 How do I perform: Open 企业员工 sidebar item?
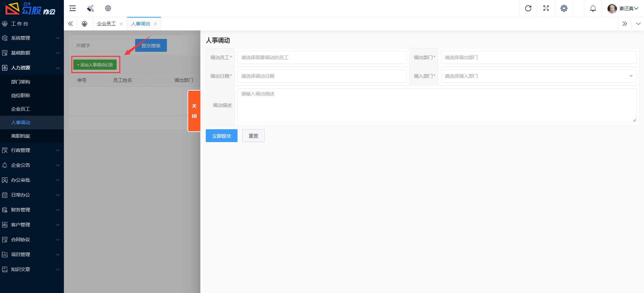(x=32, y=109)
